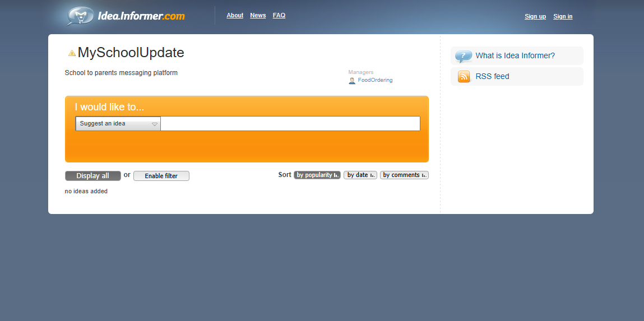Click the Idea.Informer.com logo
The height and width of the screenshot is (321, 644).
click(125, 16)
